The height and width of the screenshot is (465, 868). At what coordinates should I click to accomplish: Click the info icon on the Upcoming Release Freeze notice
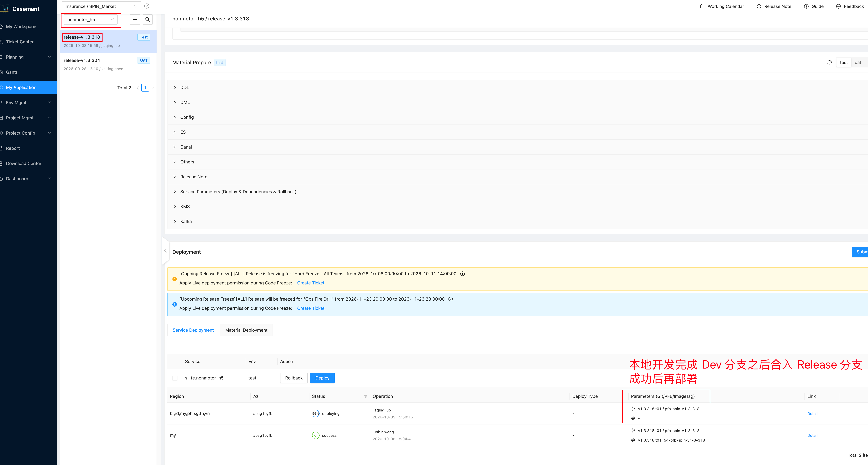pos(450,299)
